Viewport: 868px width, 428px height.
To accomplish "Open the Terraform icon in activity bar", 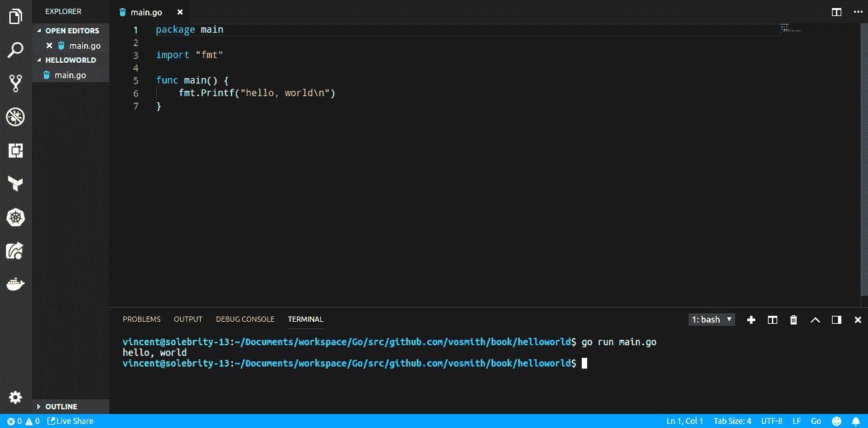I will pyautogui.click(x=15, y=184).
